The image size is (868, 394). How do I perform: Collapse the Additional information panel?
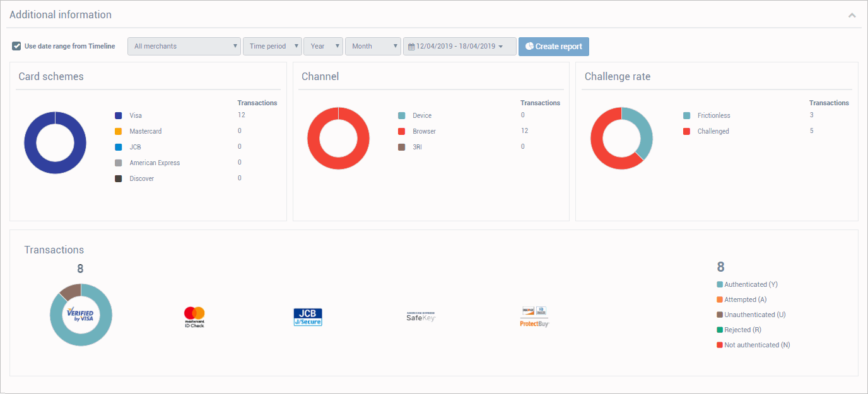point(852,15)
